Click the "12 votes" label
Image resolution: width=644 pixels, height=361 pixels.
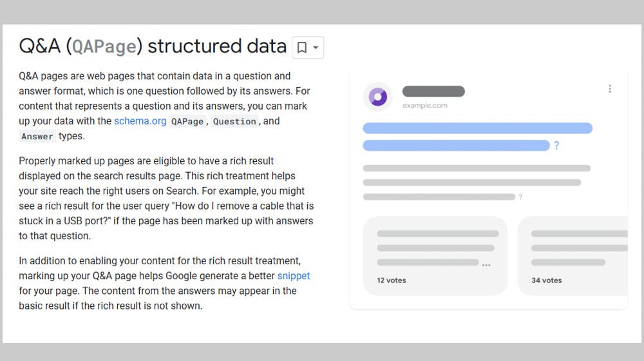(392, 280)
